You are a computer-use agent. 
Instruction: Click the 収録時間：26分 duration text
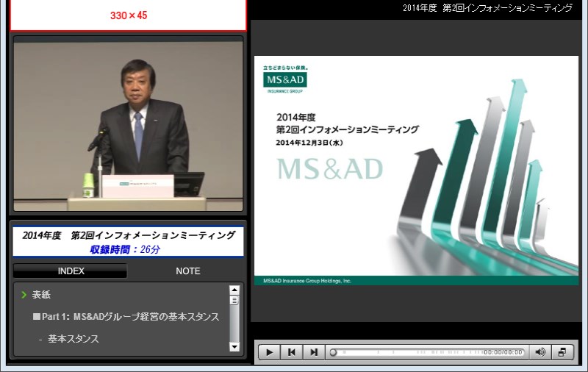point(125,249)
